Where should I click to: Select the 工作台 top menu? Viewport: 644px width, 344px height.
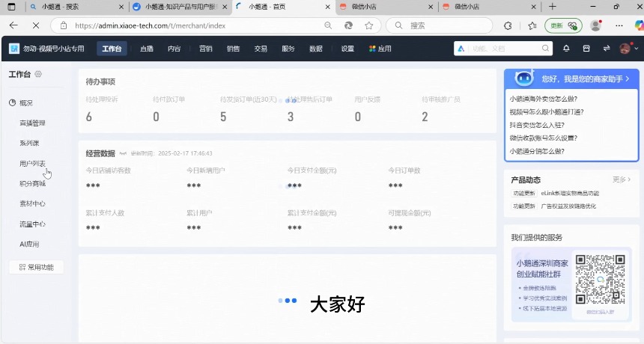pyautogui.click(x=112, y=49)
